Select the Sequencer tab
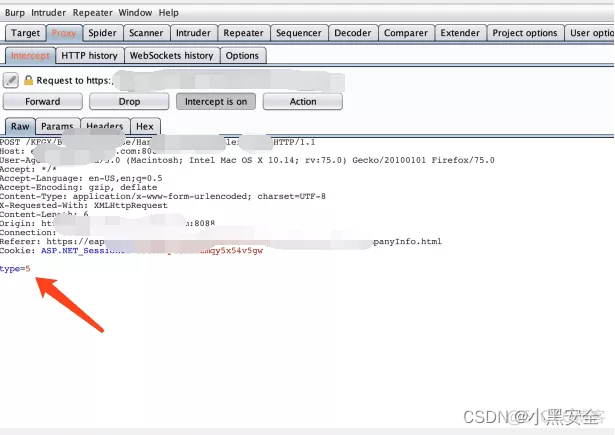The image size is (615, 435). 299,33
